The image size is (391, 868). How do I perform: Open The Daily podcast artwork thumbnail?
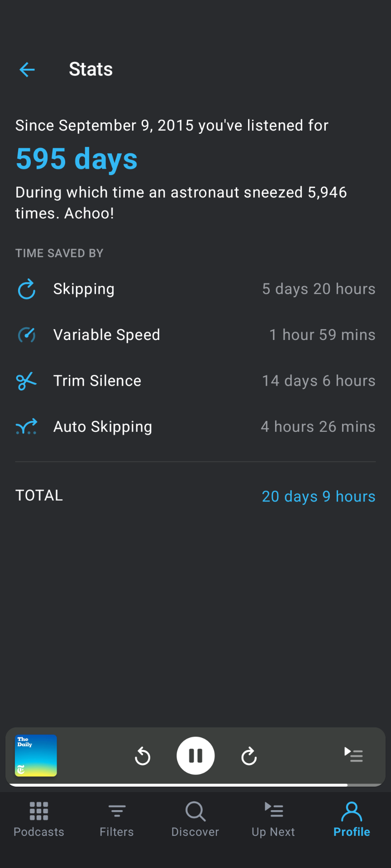pos(36,755)
